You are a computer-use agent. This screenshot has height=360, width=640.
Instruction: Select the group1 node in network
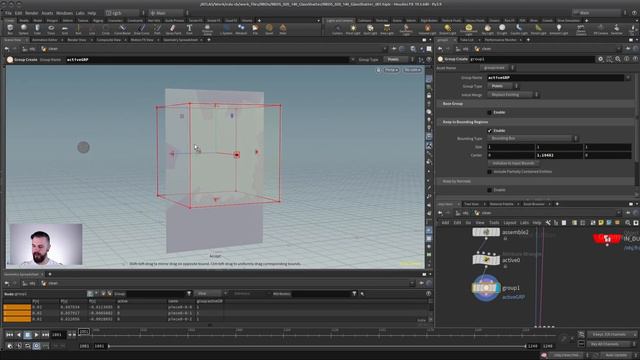486,288
